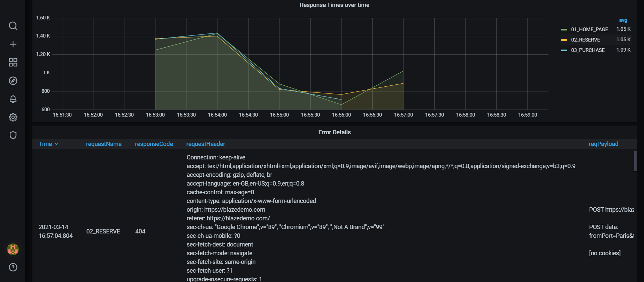This screenshot has width=644, height=282.
Task: Sort by the Time column header
Action: [45, 144]
